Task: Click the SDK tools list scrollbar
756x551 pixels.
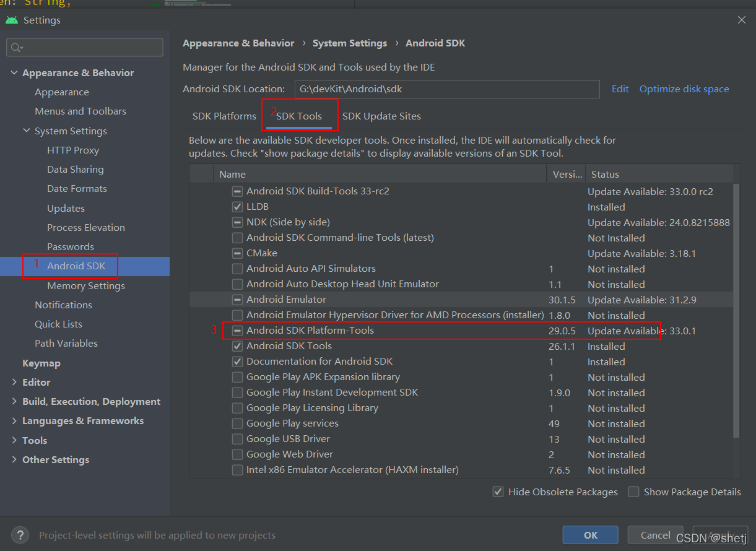Action: pyautogui.click(x=736, y=310)
